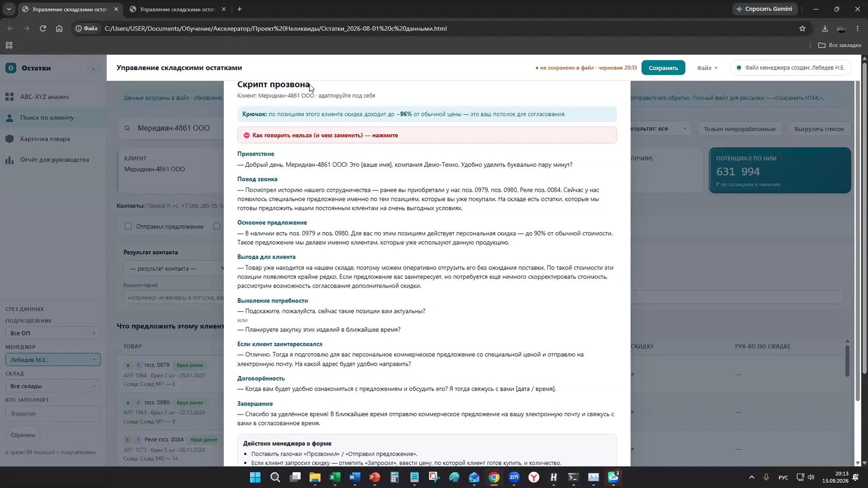Viewport: 868px width, 488px height.
Task: Open Excel from the taskbar
Action: [x=335, y=477]
